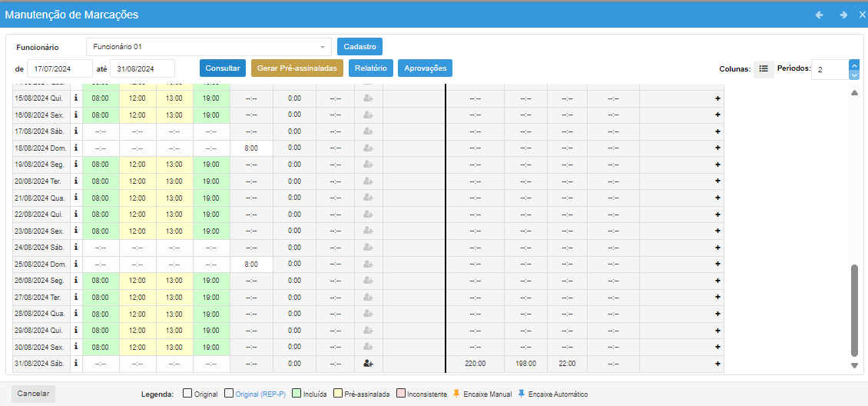Decrease the Períodos value
868x406 pixels.
tap(854, 75)
